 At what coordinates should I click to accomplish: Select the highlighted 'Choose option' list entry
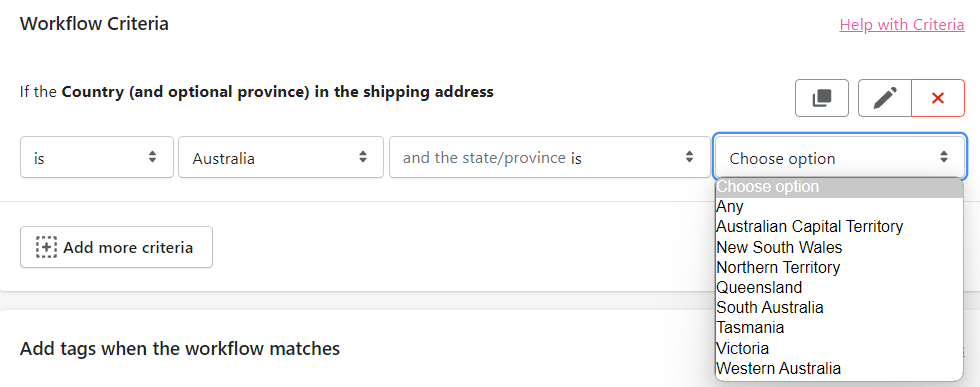[839, 187]
